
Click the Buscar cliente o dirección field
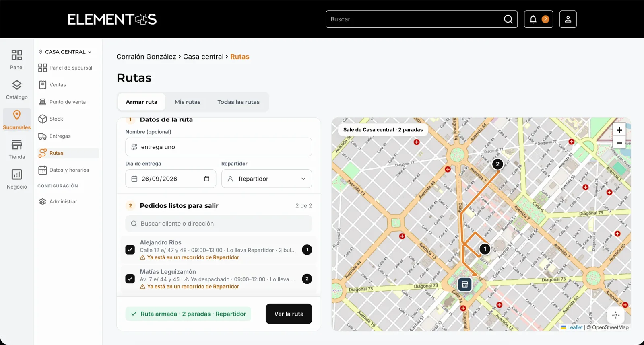[x=219, y=224]
